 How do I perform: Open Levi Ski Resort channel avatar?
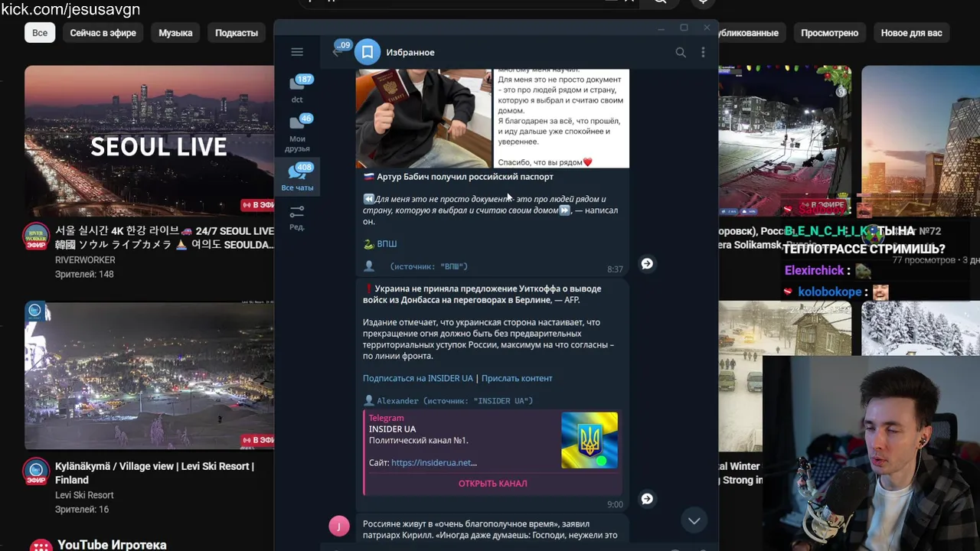coord(36,472)
